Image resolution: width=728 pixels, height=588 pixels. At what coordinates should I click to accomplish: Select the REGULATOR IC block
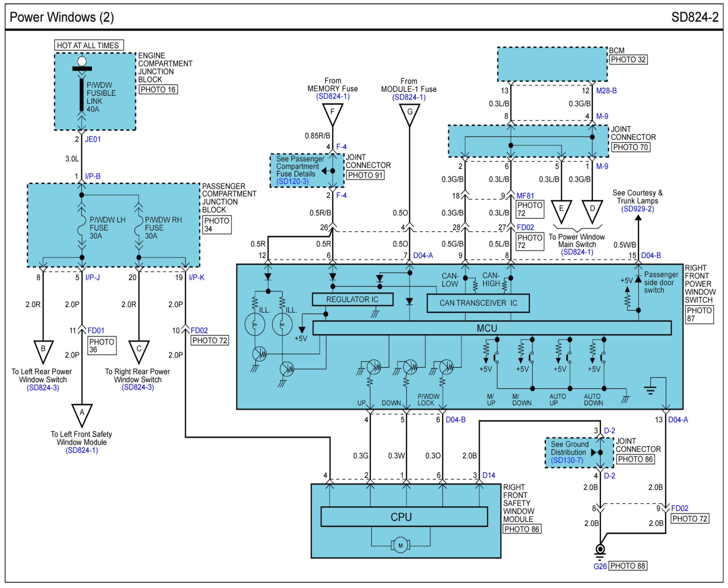click(352, 299)
